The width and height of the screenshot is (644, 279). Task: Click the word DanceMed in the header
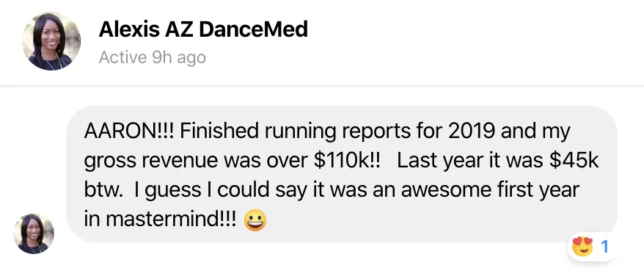[255, 29]
